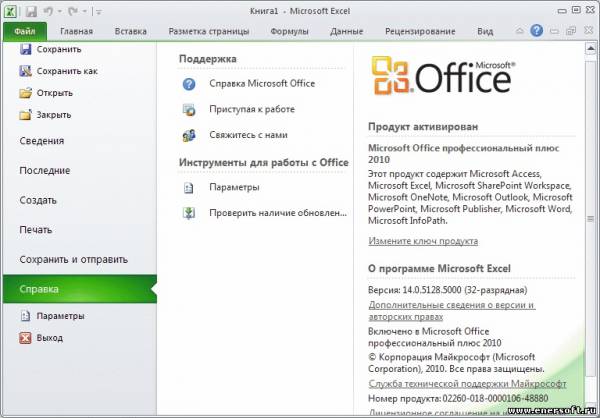Click the vertical scrollbar thumb grip
This screenshot has width=600, height=418.
pyautogui.click(x=590, y=219)
